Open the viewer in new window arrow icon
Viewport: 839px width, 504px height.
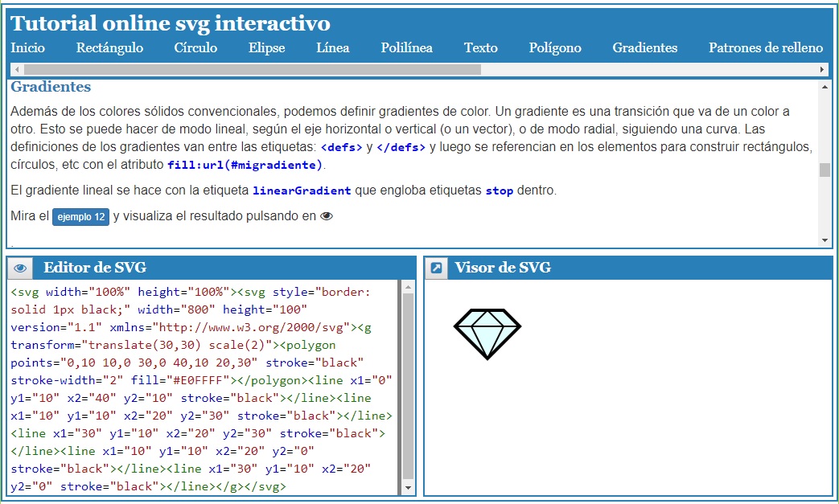click(437, 268)
